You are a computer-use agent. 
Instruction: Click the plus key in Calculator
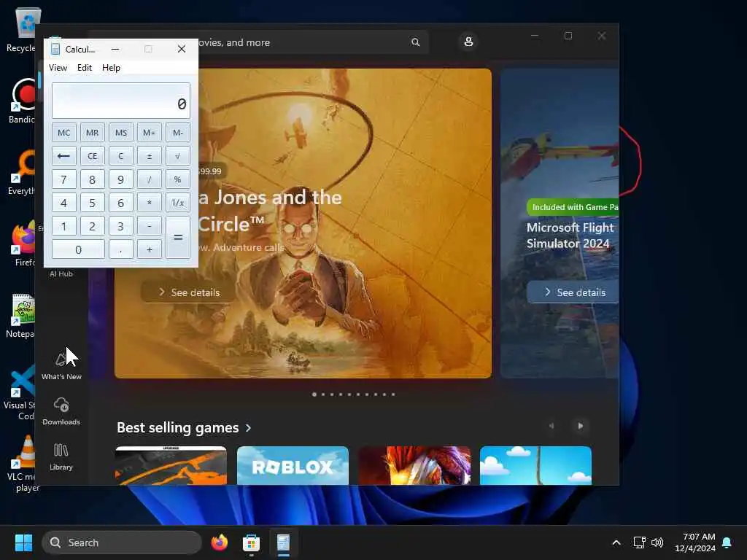tap(149, 249)
